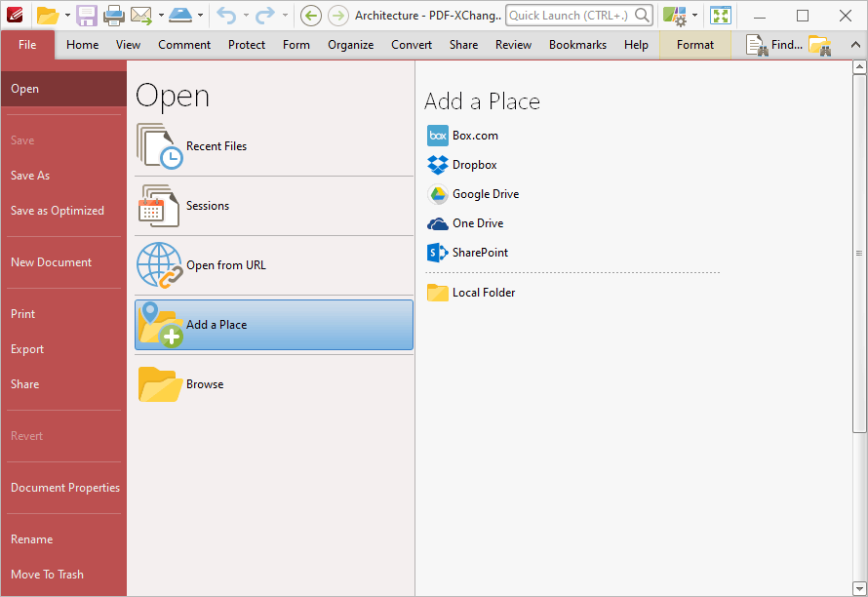The image size is (868, 597).
Task: Select New Document in sidebar
Action: click(x=63, y=262)
